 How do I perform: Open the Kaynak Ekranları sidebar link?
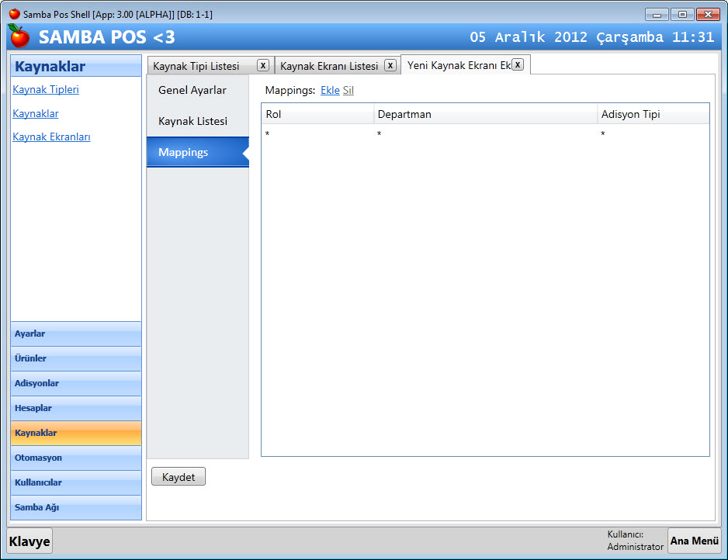tap(51, 137)
